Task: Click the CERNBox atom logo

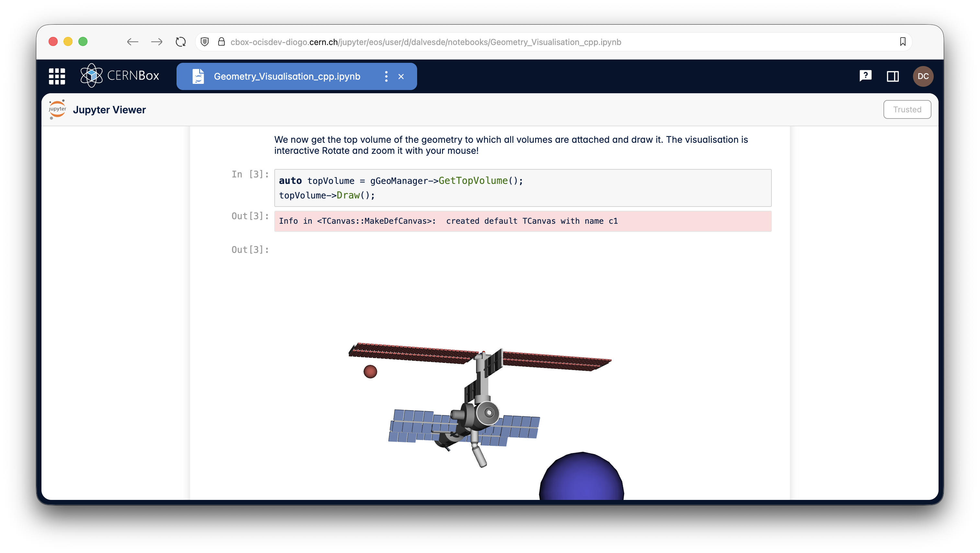Action: 91,76
